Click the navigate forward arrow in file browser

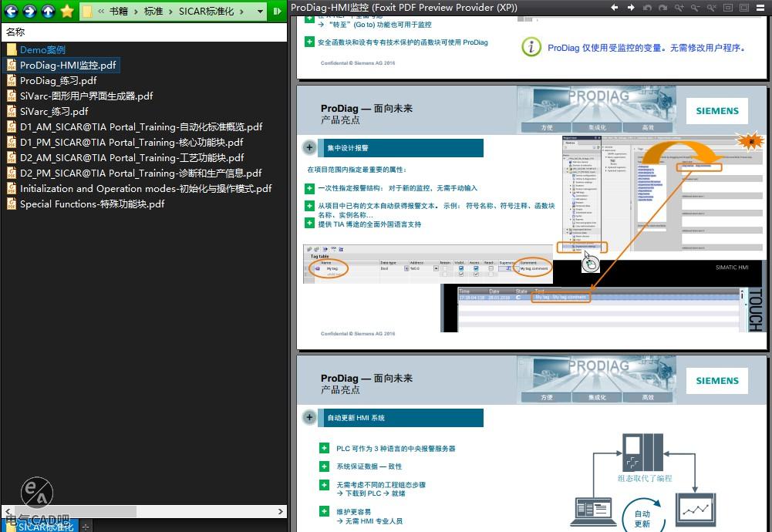click(x=29, y=11)
